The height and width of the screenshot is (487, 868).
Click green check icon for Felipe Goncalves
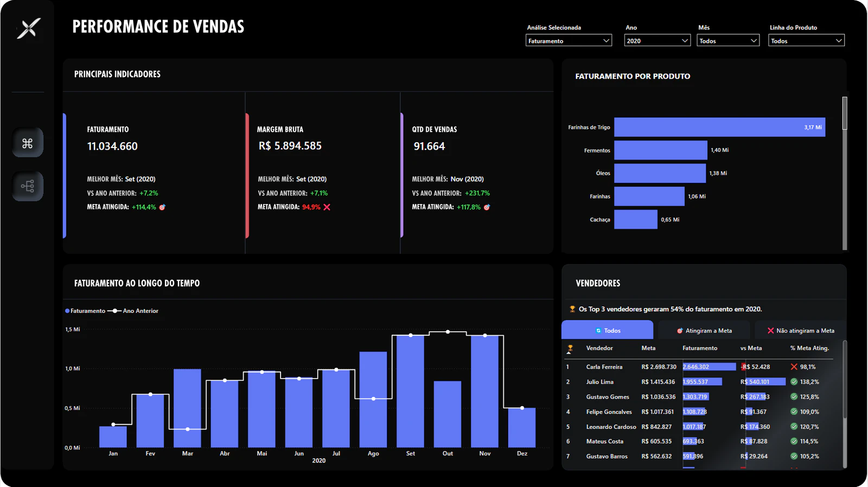tap(794, 412)
